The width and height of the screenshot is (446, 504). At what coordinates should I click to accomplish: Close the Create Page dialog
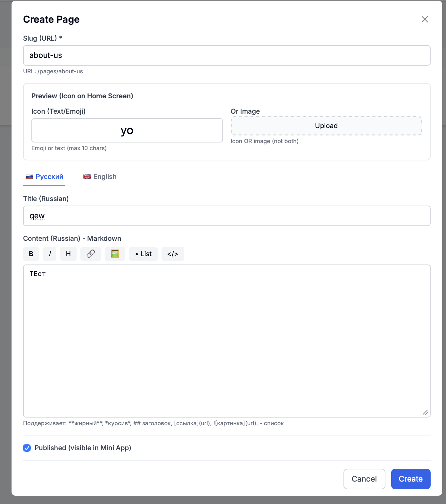pos(425,19)
